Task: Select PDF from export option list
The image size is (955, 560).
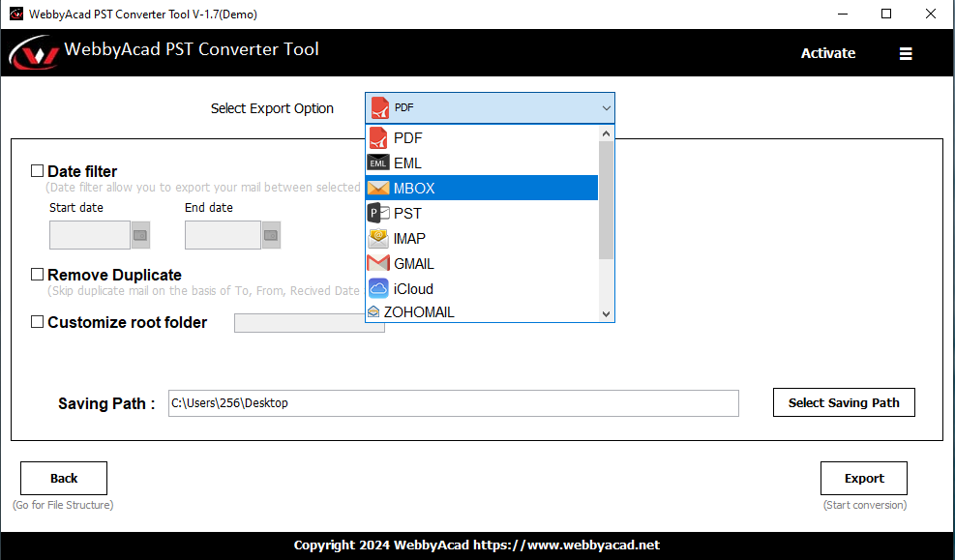Action: point(482,138)
